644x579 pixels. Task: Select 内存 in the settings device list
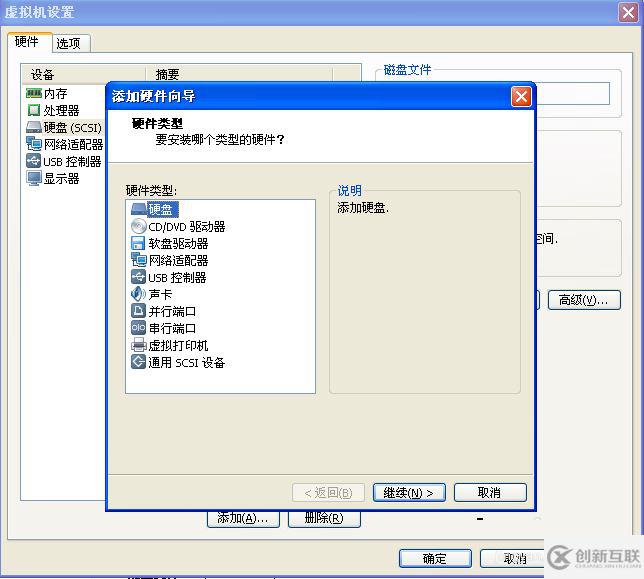point(55,94)
